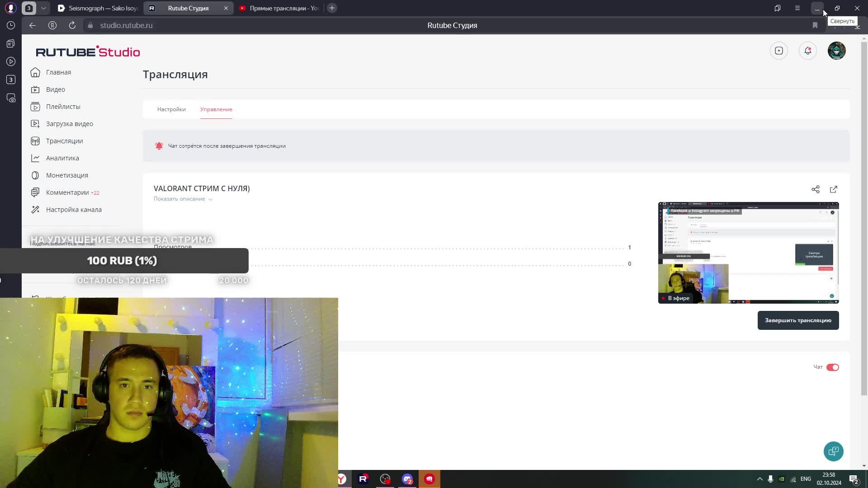Image resolution: width=868 pixels, height=488 pixels.
Task: Open Discord from taskbar
Action: [x=407, y=479]
